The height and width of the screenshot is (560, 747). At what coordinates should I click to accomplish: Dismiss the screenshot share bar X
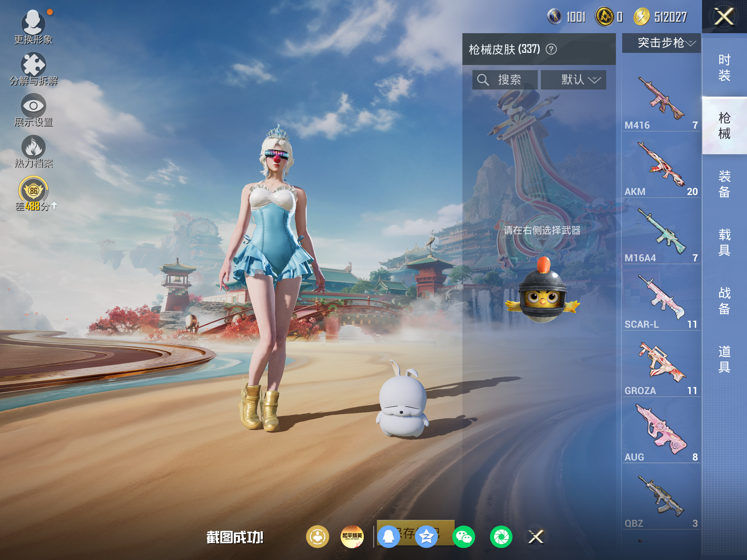(536, 537)
